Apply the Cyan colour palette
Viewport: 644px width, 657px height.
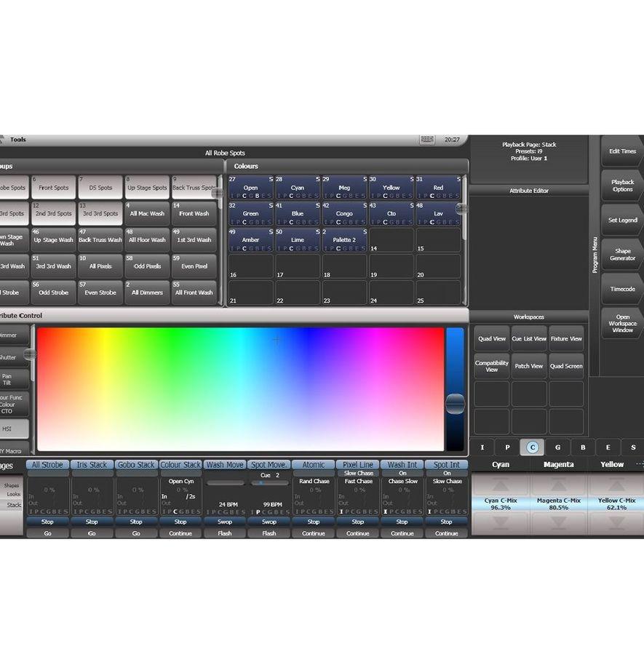tap(298, 187)
